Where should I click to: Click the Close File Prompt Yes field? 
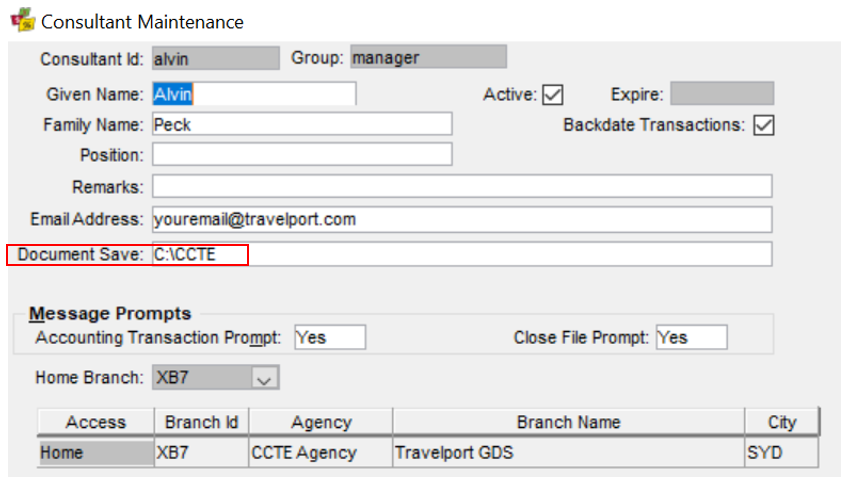(691, 338)
